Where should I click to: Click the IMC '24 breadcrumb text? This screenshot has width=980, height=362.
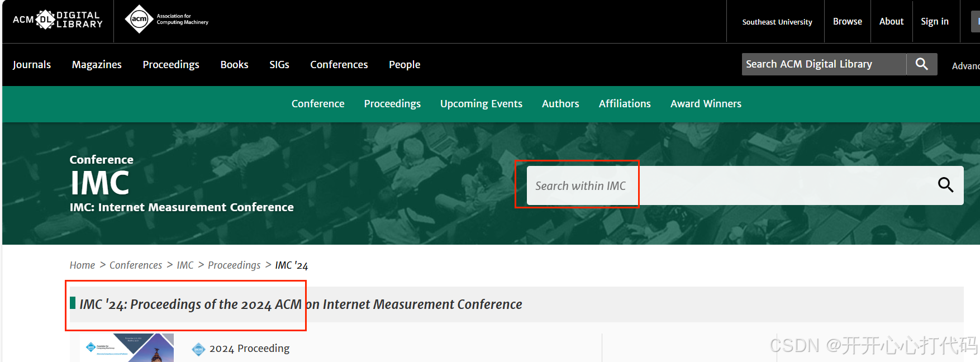coord(292,265)
